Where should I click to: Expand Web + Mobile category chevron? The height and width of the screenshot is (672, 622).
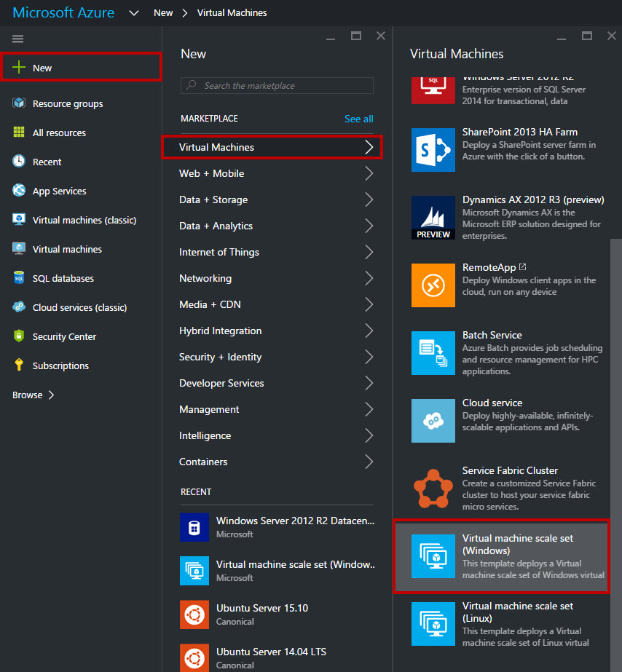point(369,173)
